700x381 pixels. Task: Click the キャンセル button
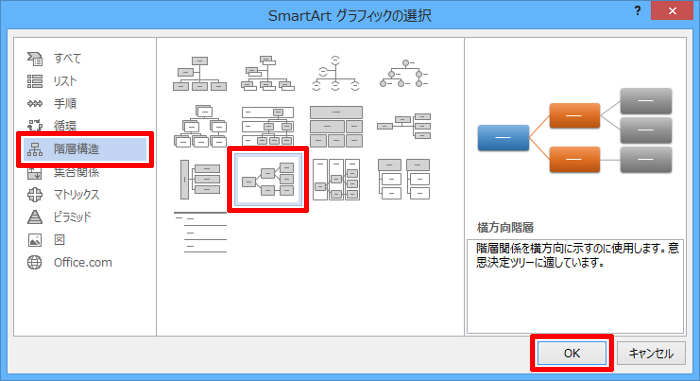pos(651,353)
